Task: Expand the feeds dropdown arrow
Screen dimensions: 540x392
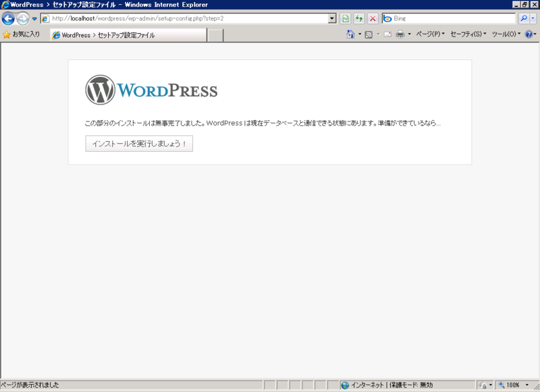Action: [x=378, y=34]
